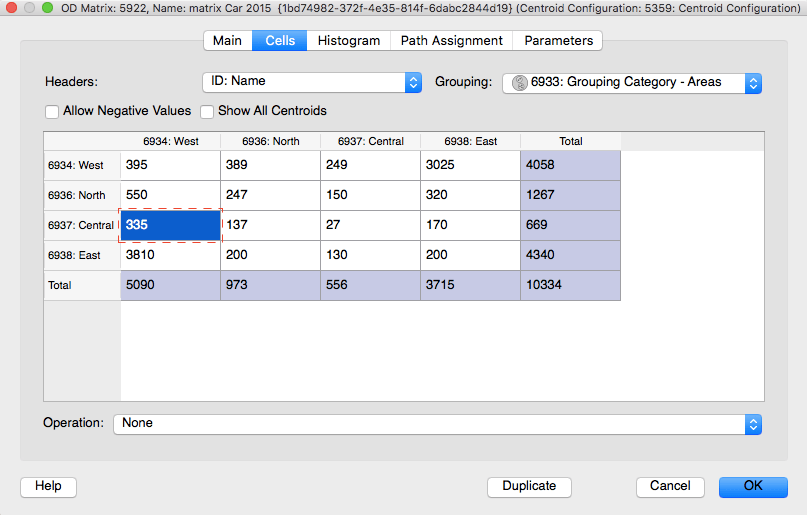Viewport: 807px width, 515px height.
Task: Select the cell with value 395
Action: 170,166
